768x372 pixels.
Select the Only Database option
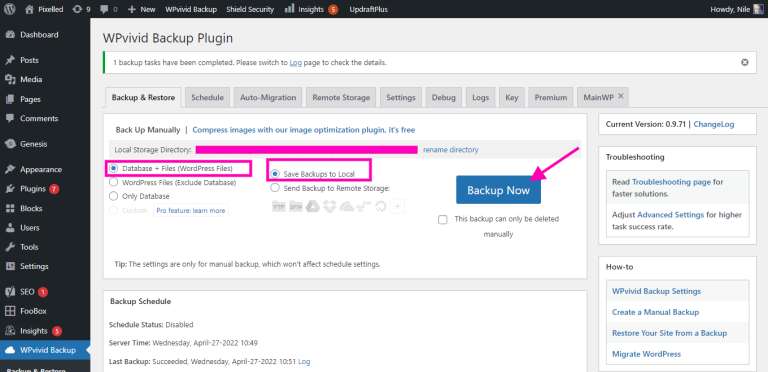click(x=114, y=196)
